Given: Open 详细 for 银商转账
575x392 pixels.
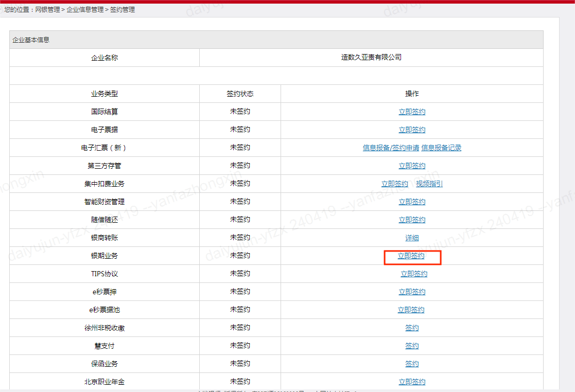Looking at the screenshot, I should click(412, 238).
